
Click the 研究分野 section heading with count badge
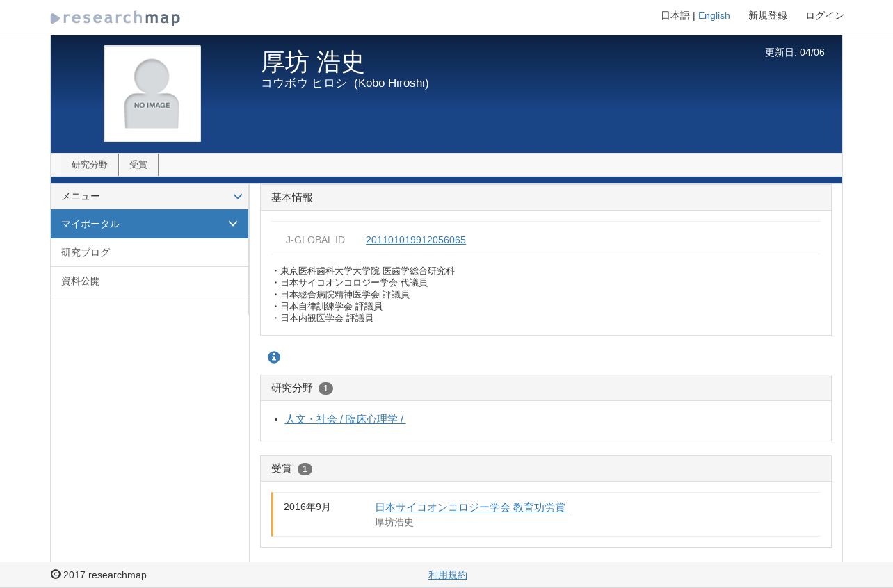pos(546,388)
